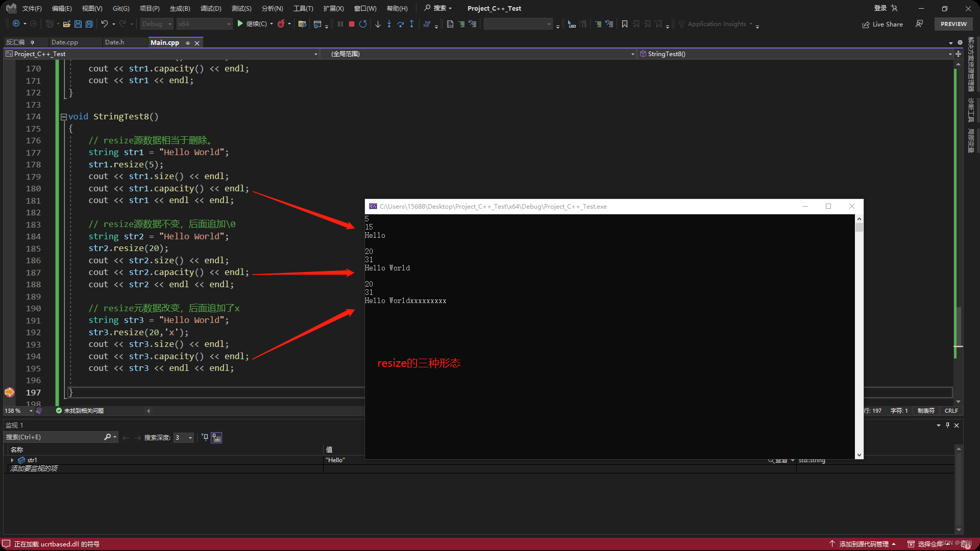Close the 监视 1 watch panel

(957, 425)
